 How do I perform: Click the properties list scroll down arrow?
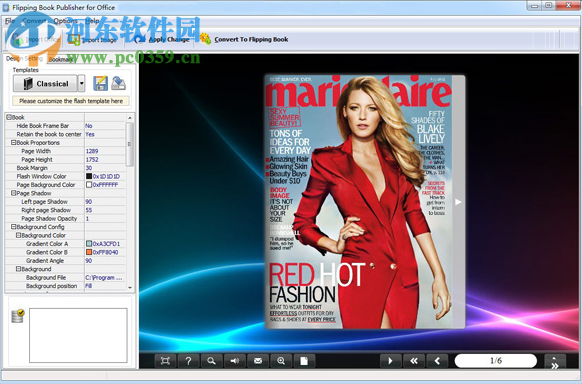130,288
